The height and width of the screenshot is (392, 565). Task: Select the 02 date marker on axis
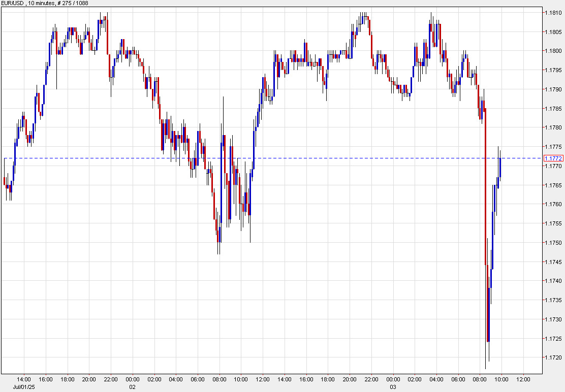pos(132,386)
